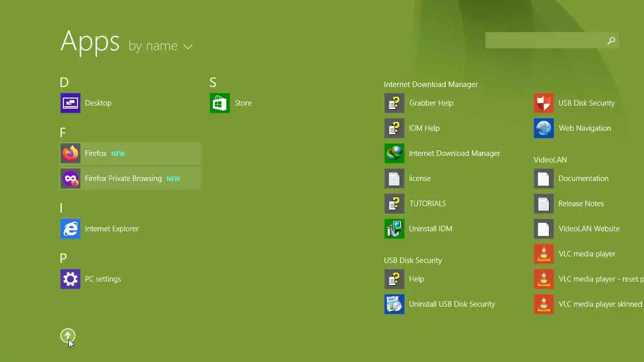Click the 'P' letter group header

63,258
